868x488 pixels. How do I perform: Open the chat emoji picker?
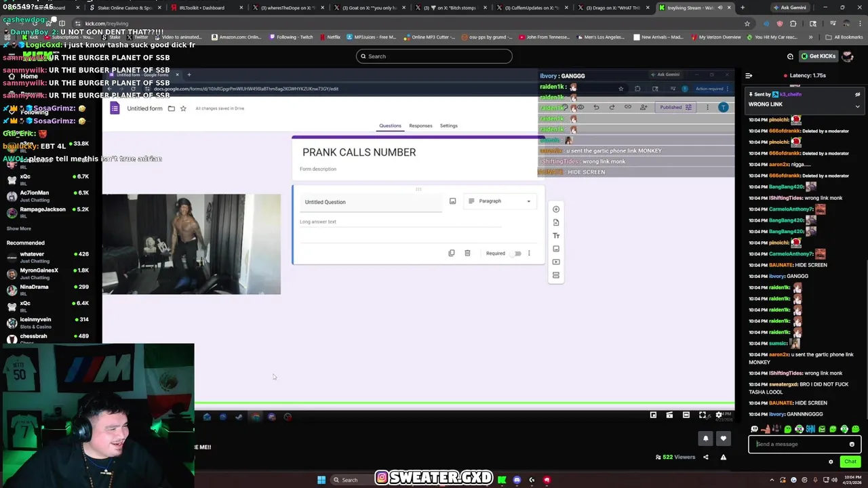852,445
